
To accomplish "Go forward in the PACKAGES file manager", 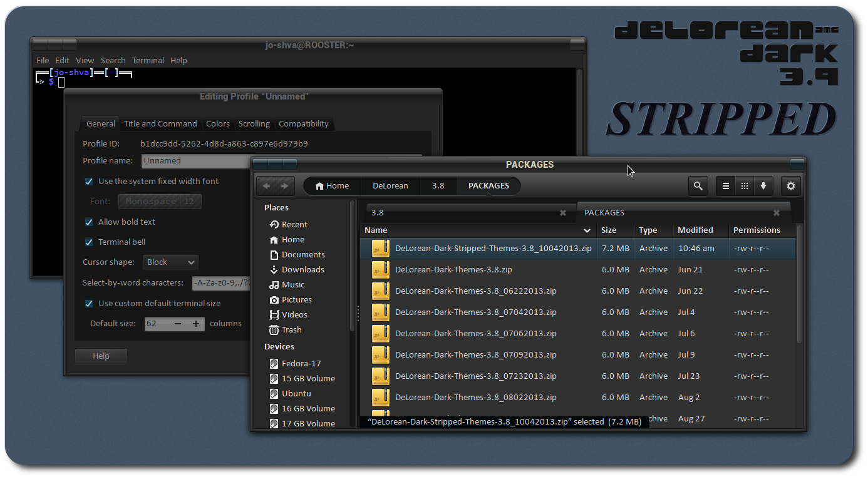I will tap(284, 186).
